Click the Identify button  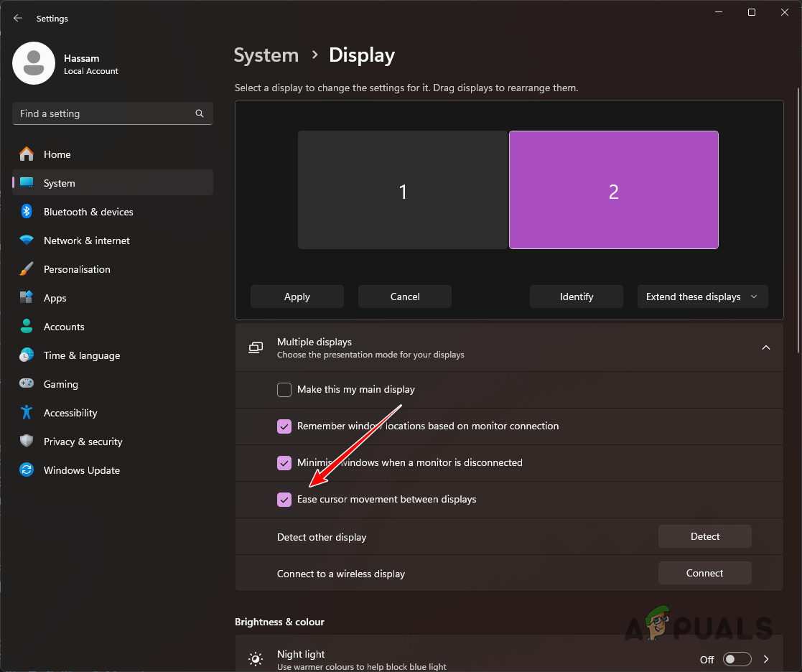coord(576,296)
